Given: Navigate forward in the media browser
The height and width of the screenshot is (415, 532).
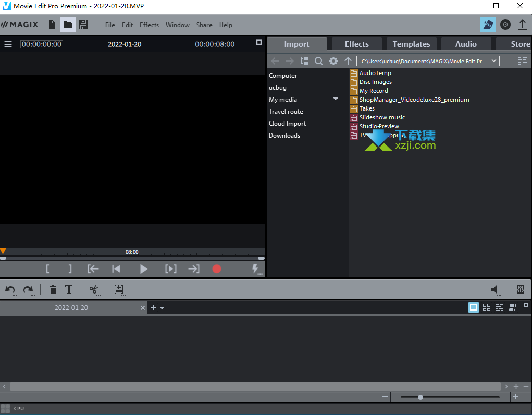Looking at the screenshot, I should (289, 61).
